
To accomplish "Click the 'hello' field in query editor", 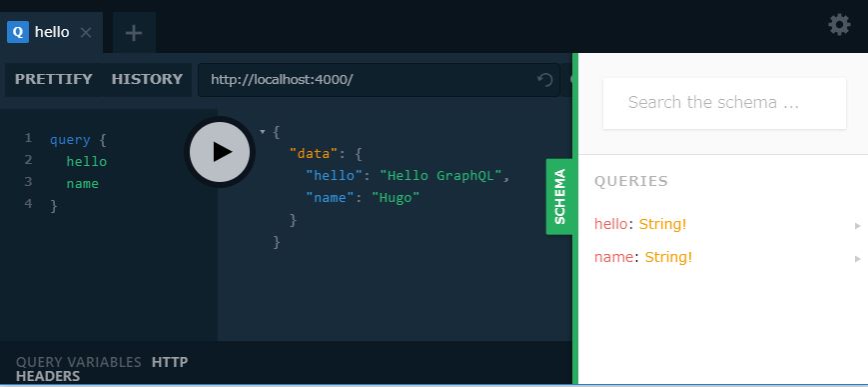I will coord(86,162).
